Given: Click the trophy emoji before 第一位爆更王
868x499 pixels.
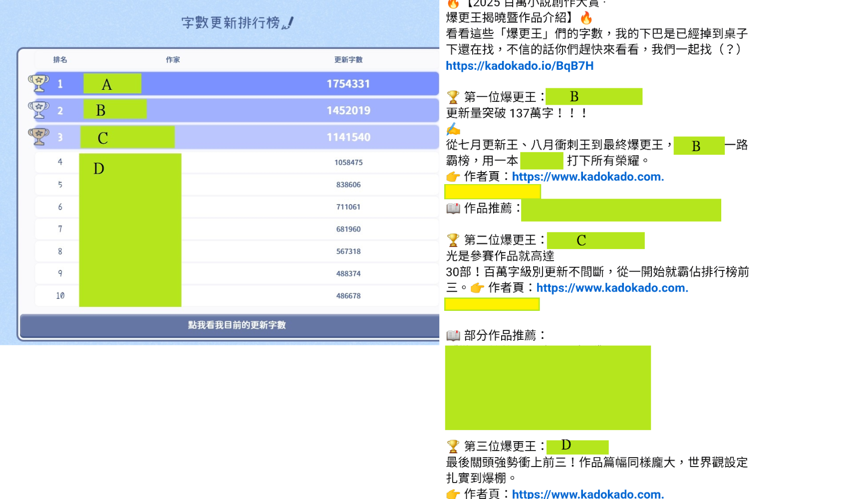Looking at the screenshot, I should click(453, 97).
